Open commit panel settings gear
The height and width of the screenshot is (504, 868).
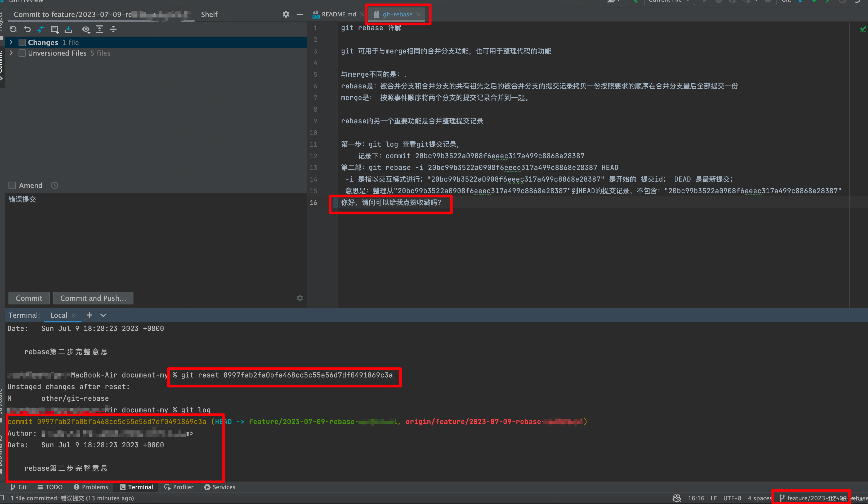[286, 14]
